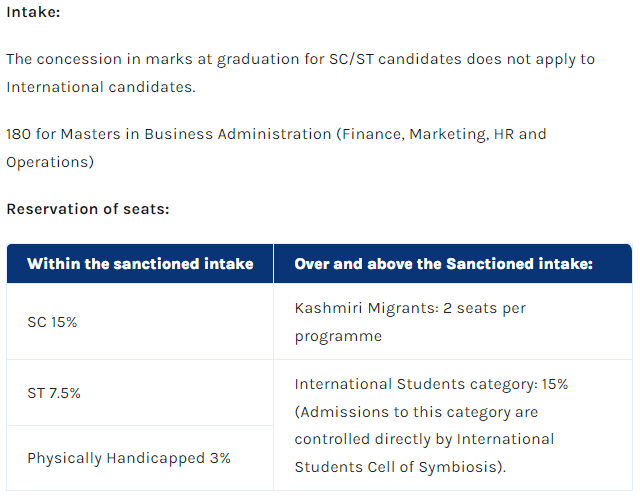Click the "Kashmiri Migrants: 2 seats per" text
The width and height of the screenshot is (640, 499).
point(410,308)
